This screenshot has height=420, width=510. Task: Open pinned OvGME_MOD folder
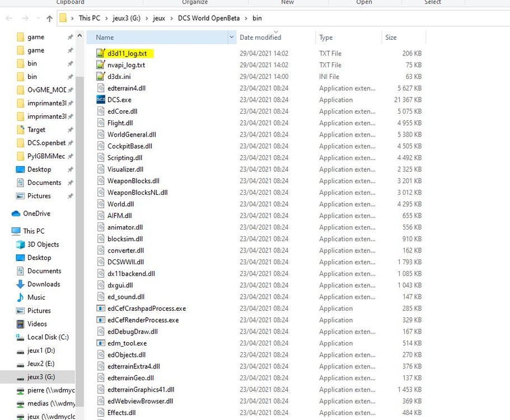[46, 90]
